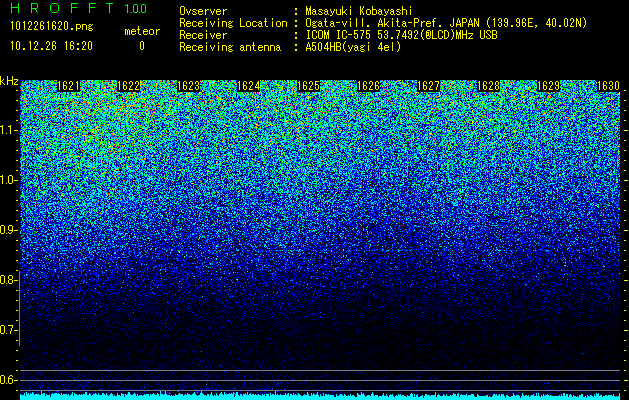Click the Receiving Location label
629x400 pixels.
233,23
